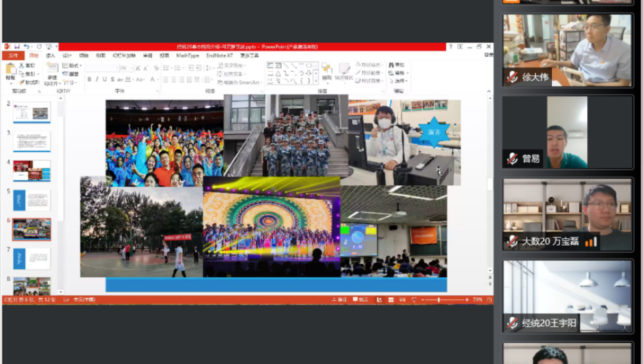The height and width of the screenshot is (364, 643).
Task: Click the Arrange shapes icon
Action: (327, 71)
